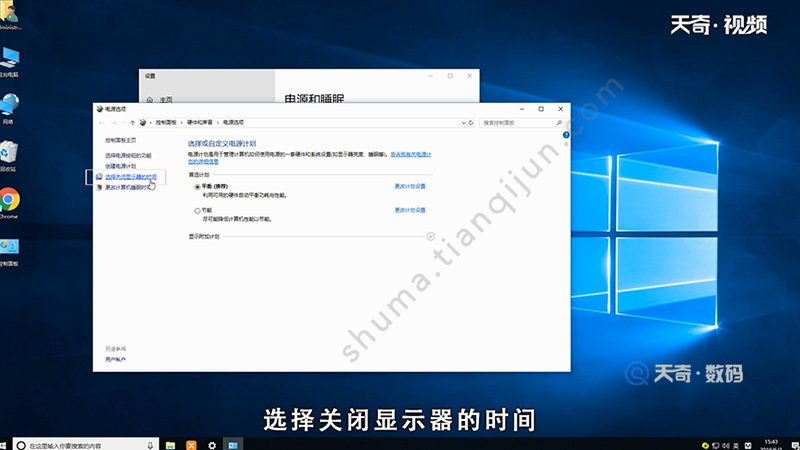Viewport: 800px width, 450px height.
Task: Expand the chevron after 硬件和声音 in the breadcrumb
Action: [x=218, y=122]
